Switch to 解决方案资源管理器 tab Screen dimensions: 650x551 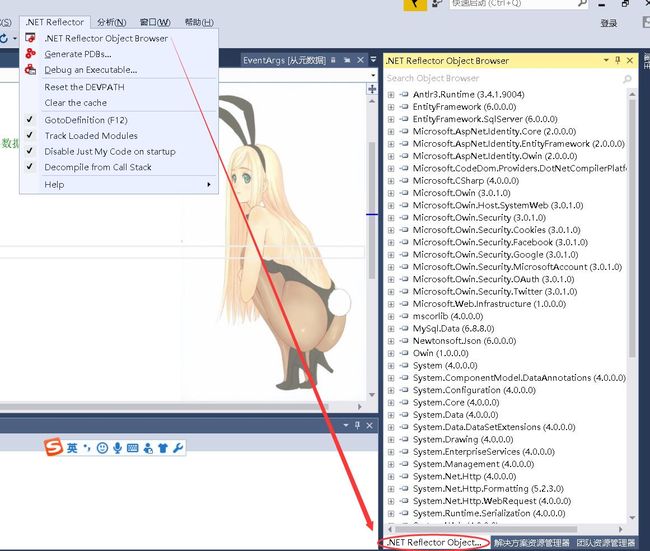(x=531, y=543)
